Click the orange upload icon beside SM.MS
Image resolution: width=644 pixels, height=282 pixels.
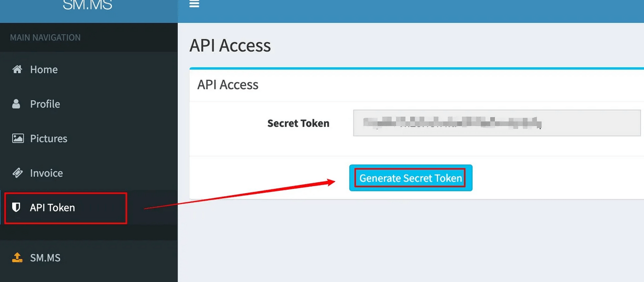coord(17,257)
